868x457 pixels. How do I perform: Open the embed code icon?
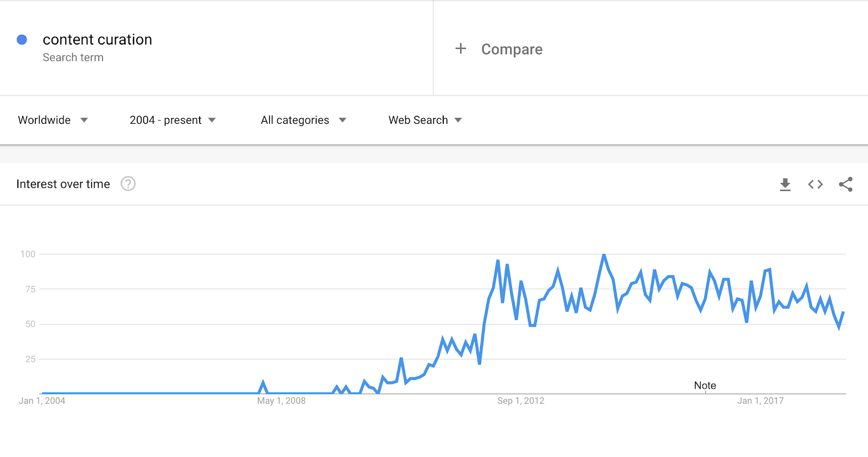tap(815, 185)
